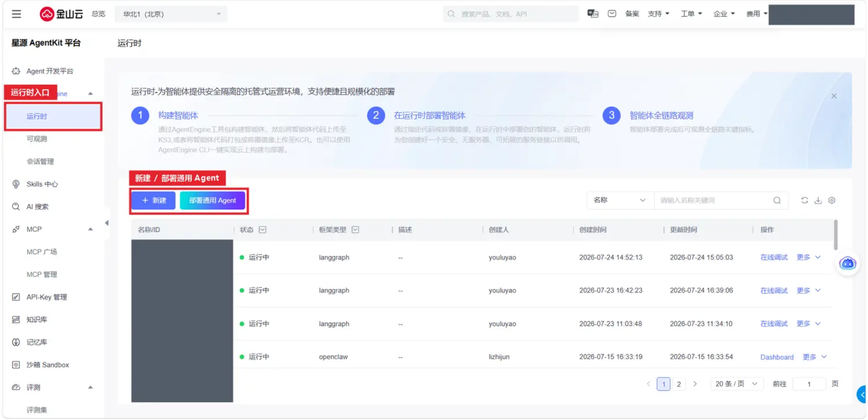Collapse the 评测 sidebar group
Viewport: 868px width, 420px height.
coord(90,387)
